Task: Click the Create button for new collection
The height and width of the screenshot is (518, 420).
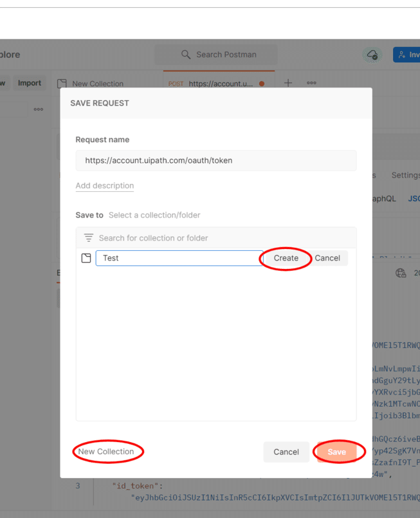Action: pos(286,258)
